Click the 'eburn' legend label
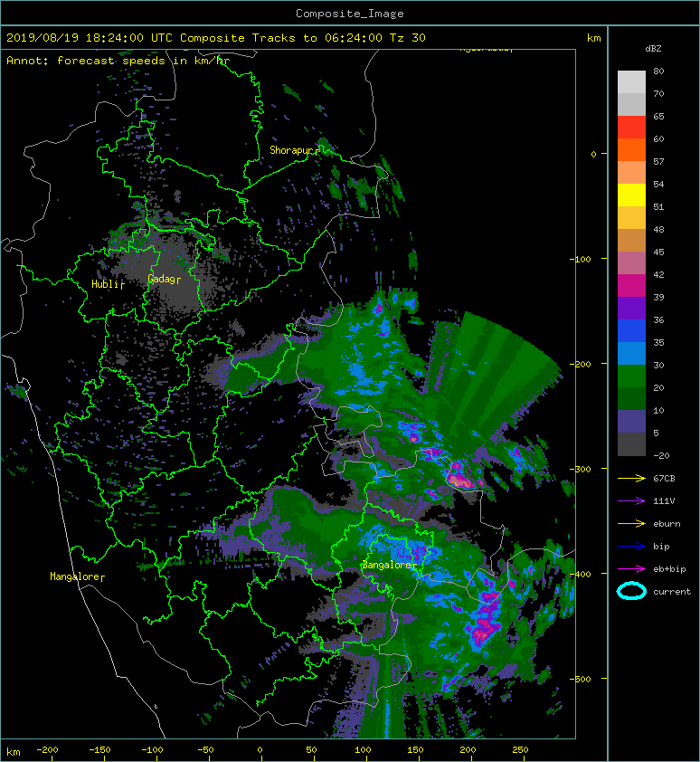 [667, 523]
